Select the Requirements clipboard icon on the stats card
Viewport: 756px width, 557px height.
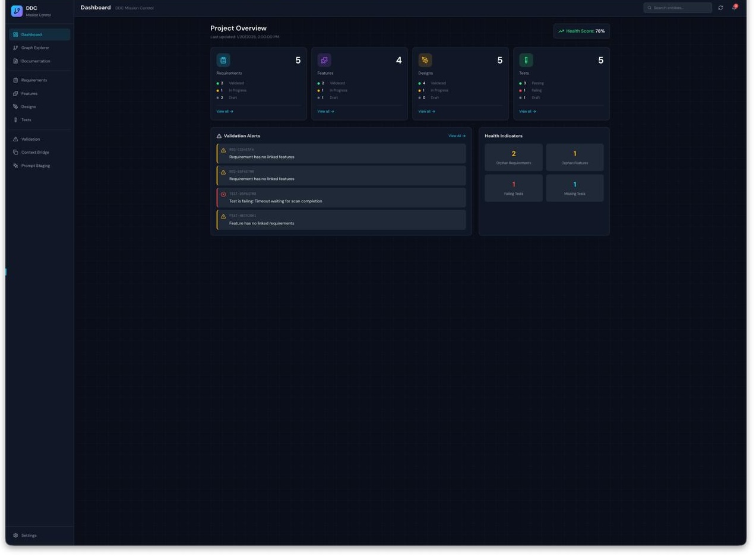pyautogui.click(x=223, y=60)
